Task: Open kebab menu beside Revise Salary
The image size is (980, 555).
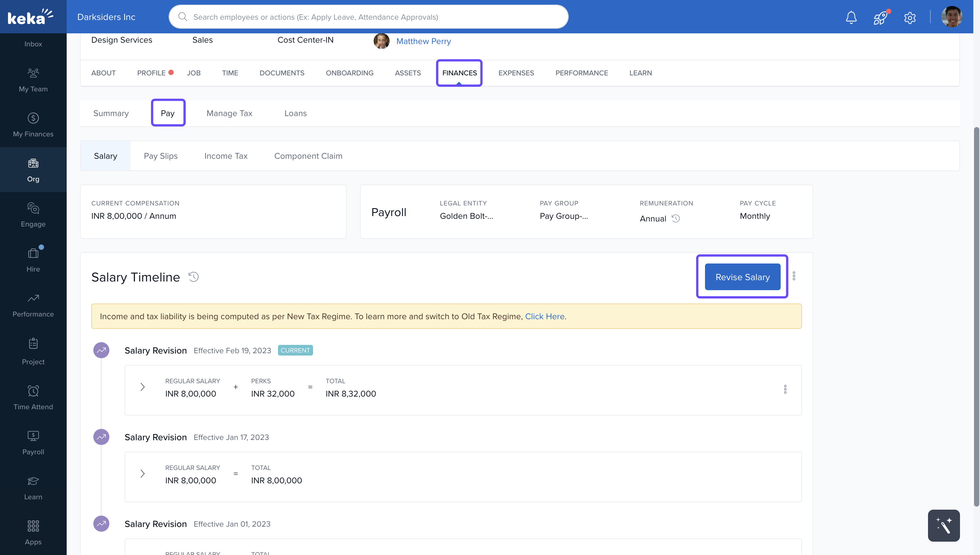Action: pyautogui.click(x=794, y=276)
